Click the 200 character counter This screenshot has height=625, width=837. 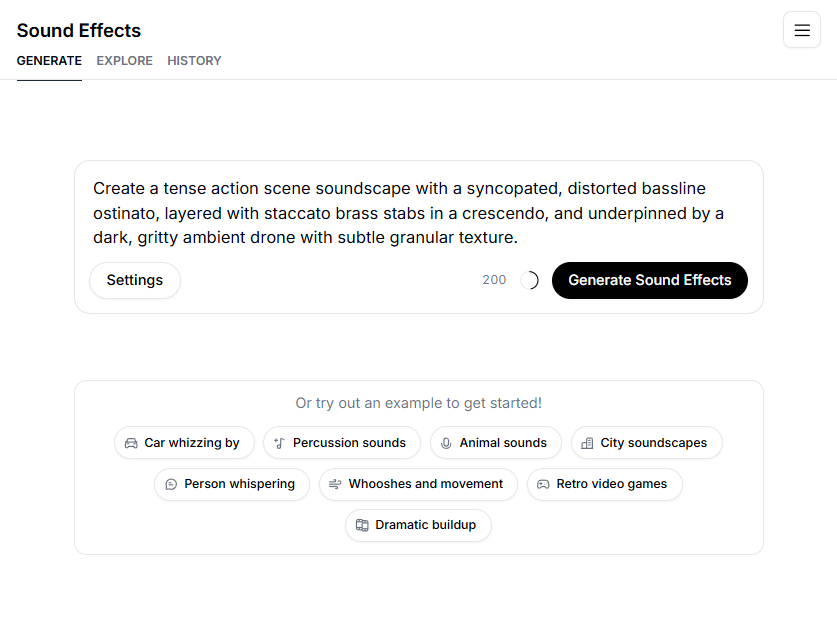[x=494, y=280]
